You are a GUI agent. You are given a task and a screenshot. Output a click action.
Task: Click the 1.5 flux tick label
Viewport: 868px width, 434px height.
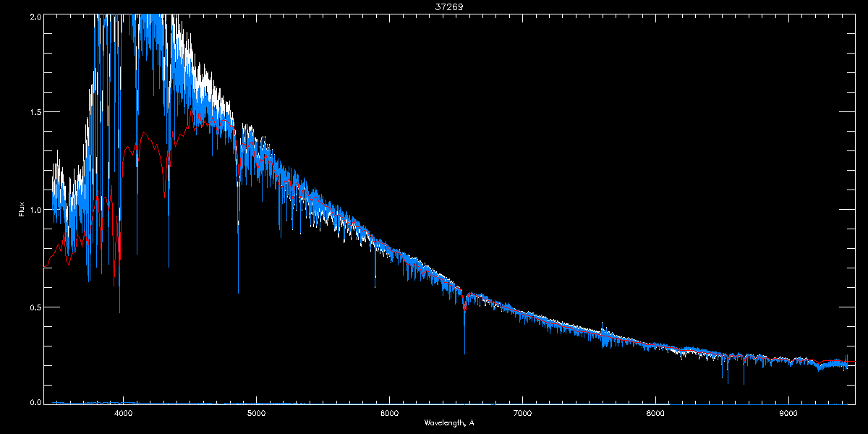click(34, 112)
